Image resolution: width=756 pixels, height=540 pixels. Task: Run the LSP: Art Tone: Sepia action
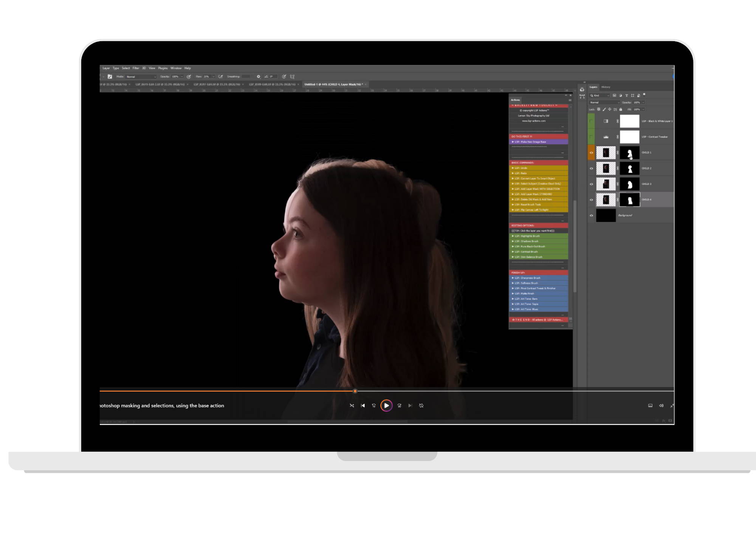[x=539, y=304]
